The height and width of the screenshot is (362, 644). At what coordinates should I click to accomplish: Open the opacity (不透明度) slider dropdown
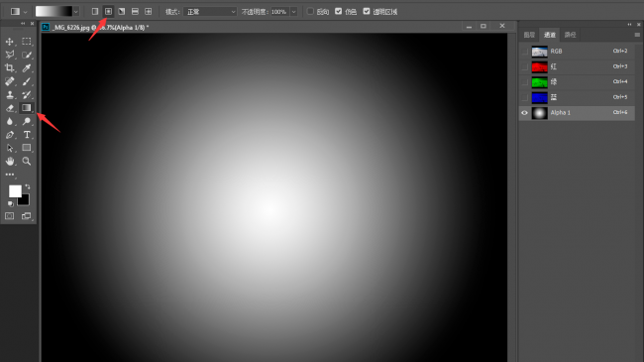tap(293, 12)
